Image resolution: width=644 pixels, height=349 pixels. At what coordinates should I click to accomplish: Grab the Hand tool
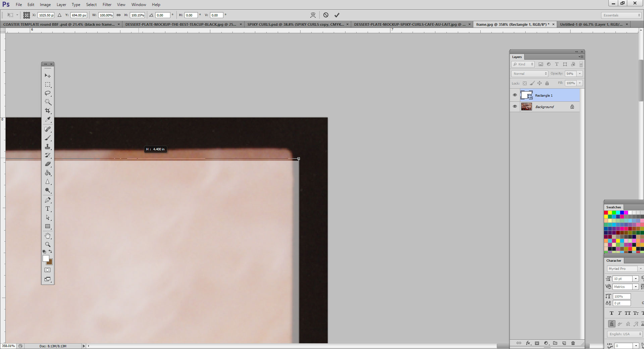[48, 236]
